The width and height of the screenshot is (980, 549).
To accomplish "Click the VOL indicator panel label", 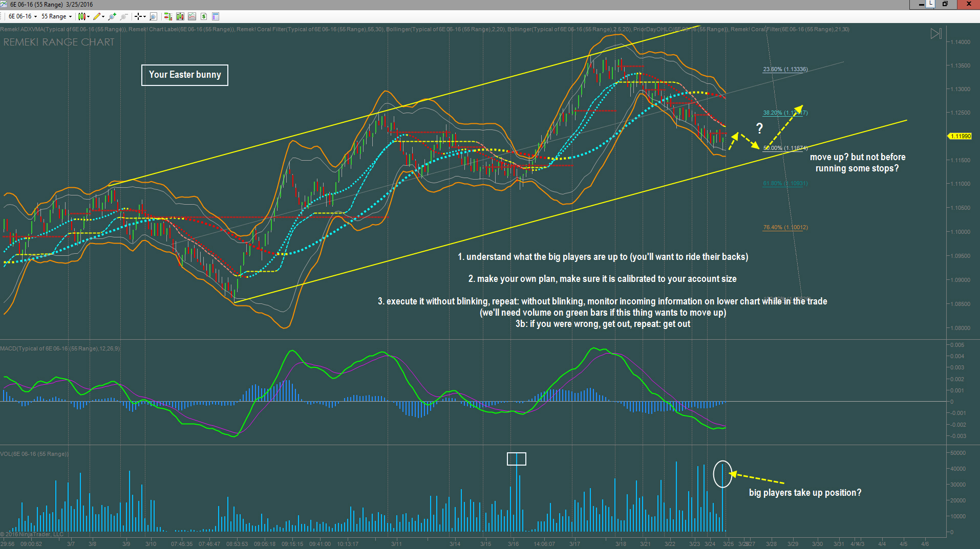I will pos(34,454).
